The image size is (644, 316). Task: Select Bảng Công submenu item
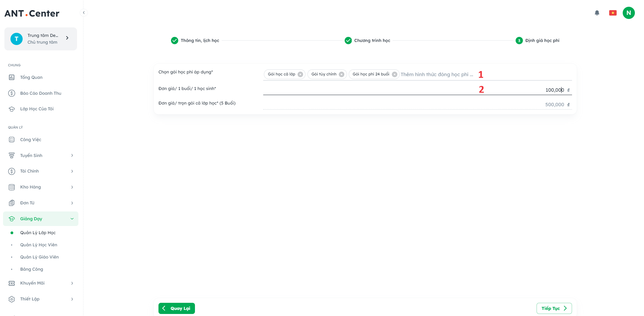tap(31, 269)
